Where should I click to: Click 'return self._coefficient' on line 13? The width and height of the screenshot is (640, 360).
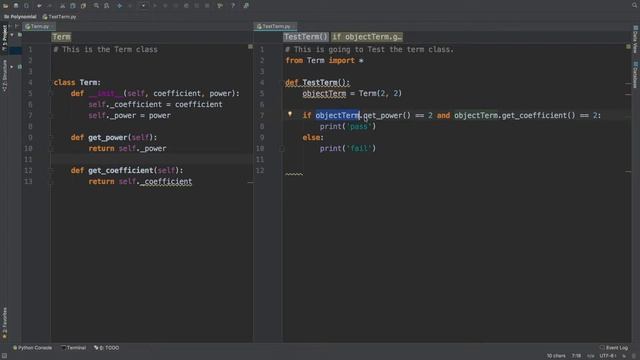tap(140, 182)
